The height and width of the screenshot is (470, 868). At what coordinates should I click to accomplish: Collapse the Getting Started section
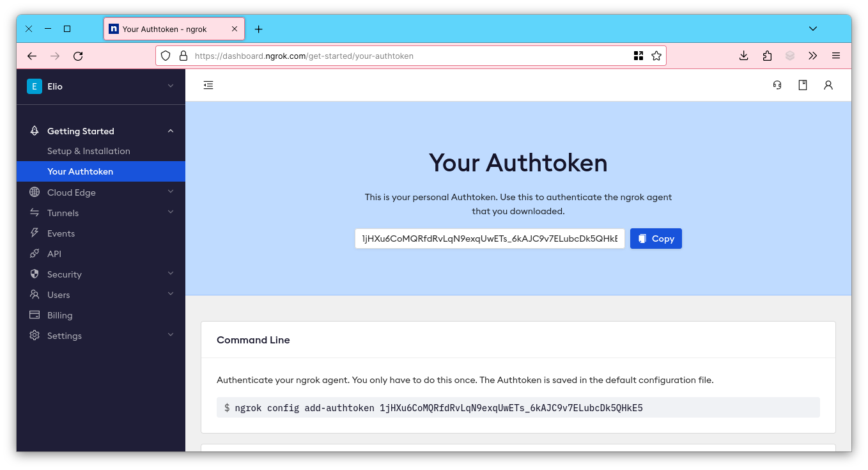(x=170, y=130)
